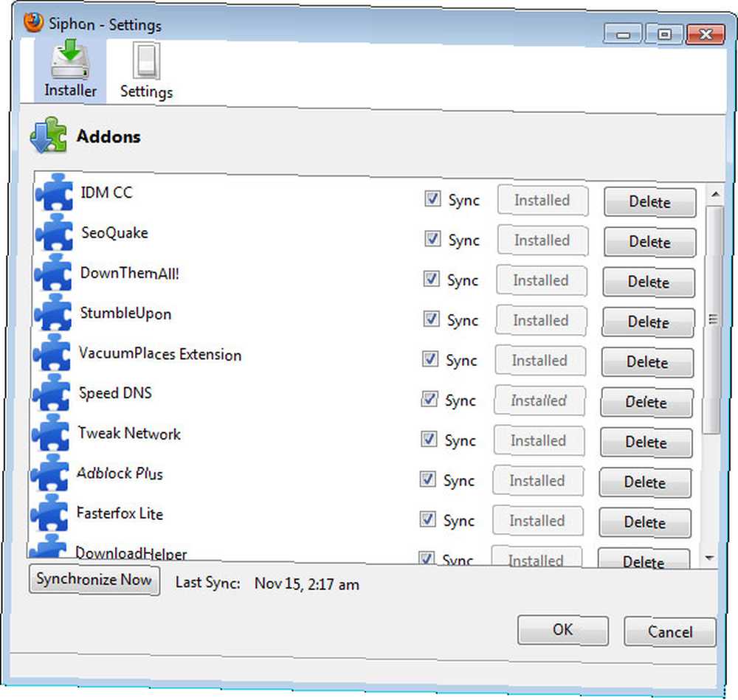Image resolution: width=738 pixels, height=700 pixels.
Task: Select the Tweak Network row text
Action: click(129, 434)
